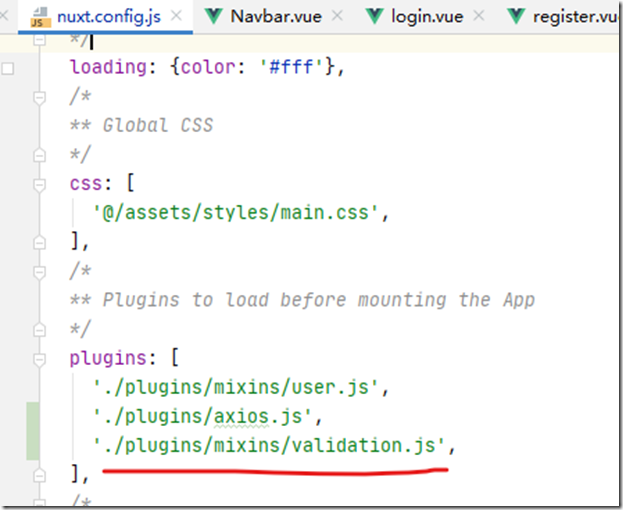Click the 'color' key inside loading object
The height and width of the screenshot is (510, 623).
coord(208,67)
